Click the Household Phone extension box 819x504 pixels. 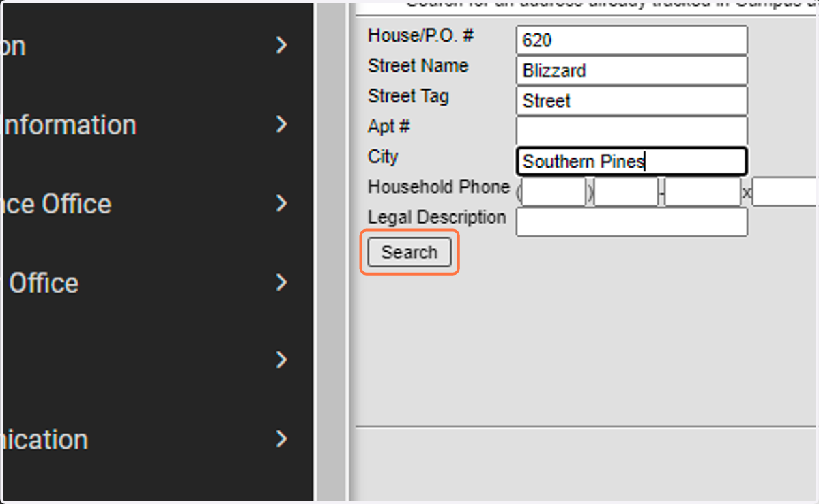tap(786, 192)
